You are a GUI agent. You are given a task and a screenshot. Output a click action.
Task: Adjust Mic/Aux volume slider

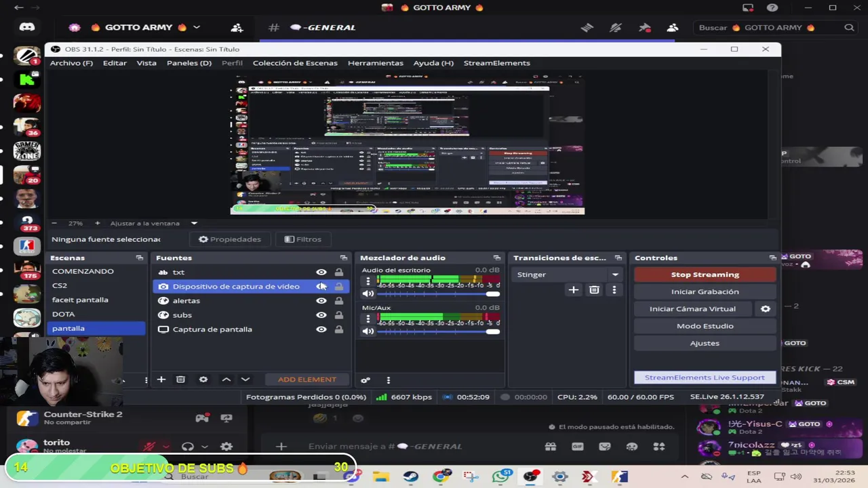439,331
